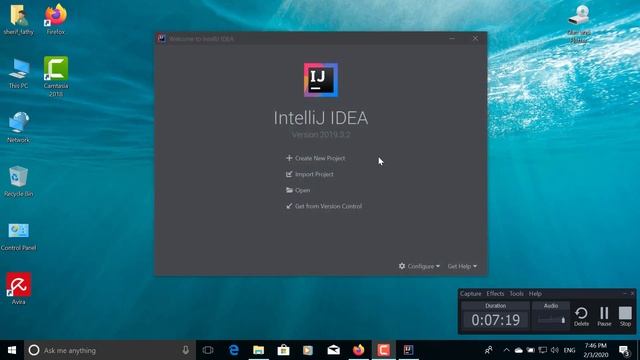Click the IntelliJ IDEA logo
The height and width of the screenshot is (360, 640).
[x=321, y=80]
